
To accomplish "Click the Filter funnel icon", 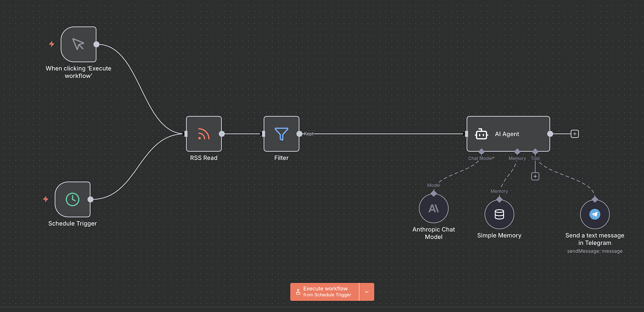I will click(x=281, y=134).
